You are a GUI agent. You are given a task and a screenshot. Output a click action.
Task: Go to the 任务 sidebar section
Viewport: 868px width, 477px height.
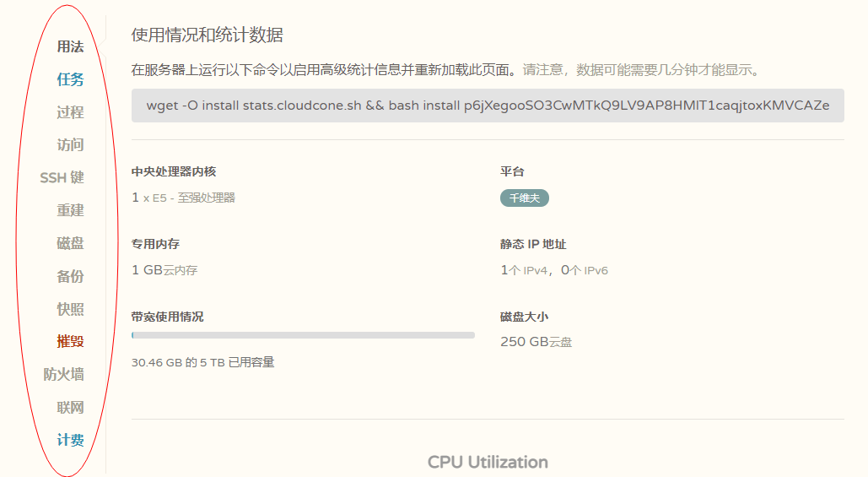[x=70, y=80]
